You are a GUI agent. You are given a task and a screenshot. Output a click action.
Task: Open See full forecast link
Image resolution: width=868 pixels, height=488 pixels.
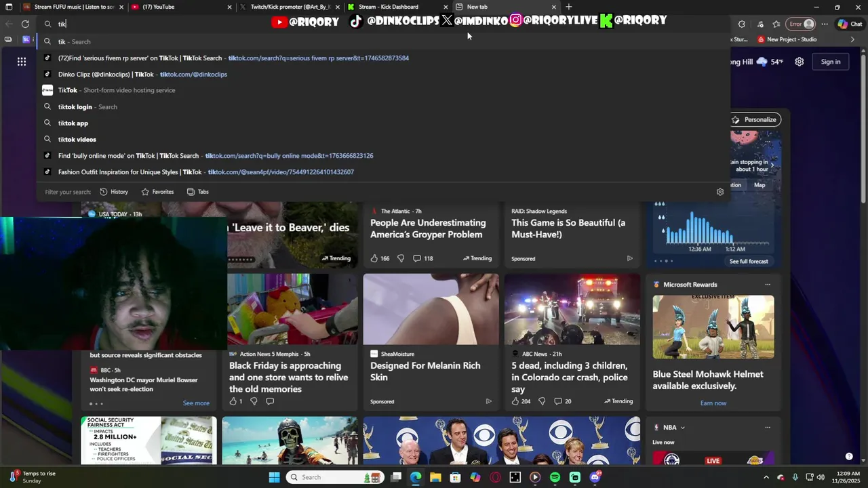749,261
